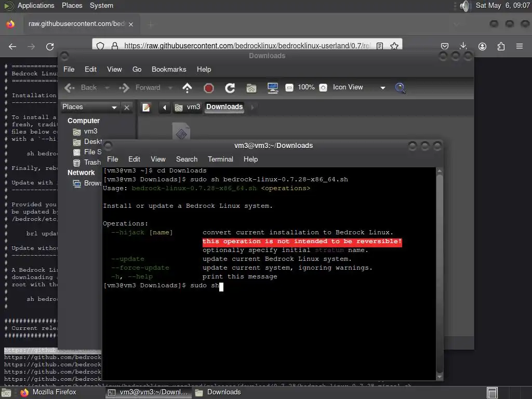This screenshot has width=532, height=399.
Task: Switch to Downloads taskbar button
Action: coord(219,393)
